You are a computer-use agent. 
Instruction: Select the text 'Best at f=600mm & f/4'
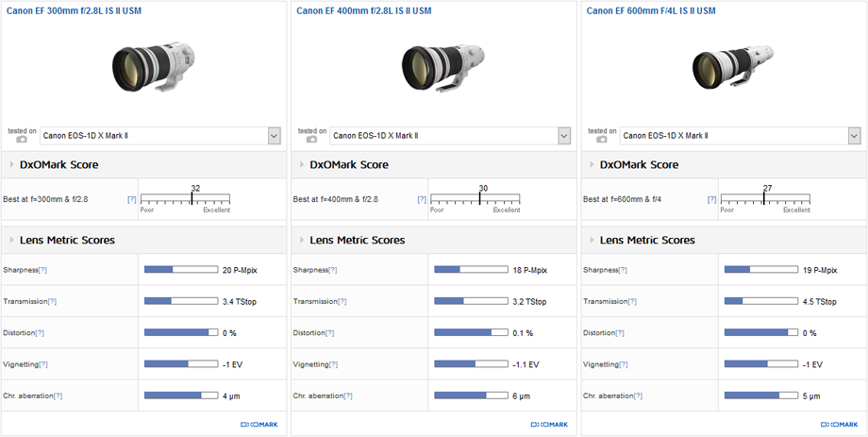tap(622, 199)
